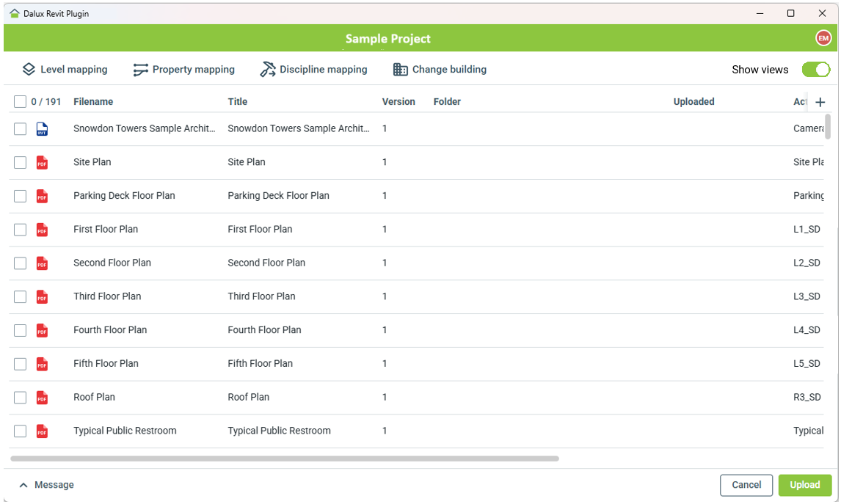Click the Roof Plan title cell
The width and height of the screenshot is (841, 504).
pos(248,398)
